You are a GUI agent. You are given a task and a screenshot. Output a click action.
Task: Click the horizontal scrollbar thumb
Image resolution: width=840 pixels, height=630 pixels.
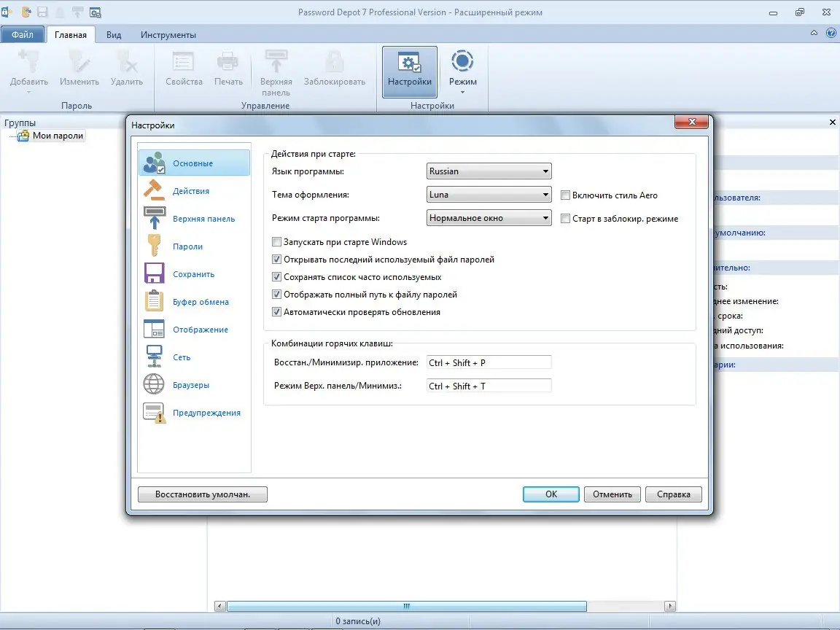pos(407,606)
